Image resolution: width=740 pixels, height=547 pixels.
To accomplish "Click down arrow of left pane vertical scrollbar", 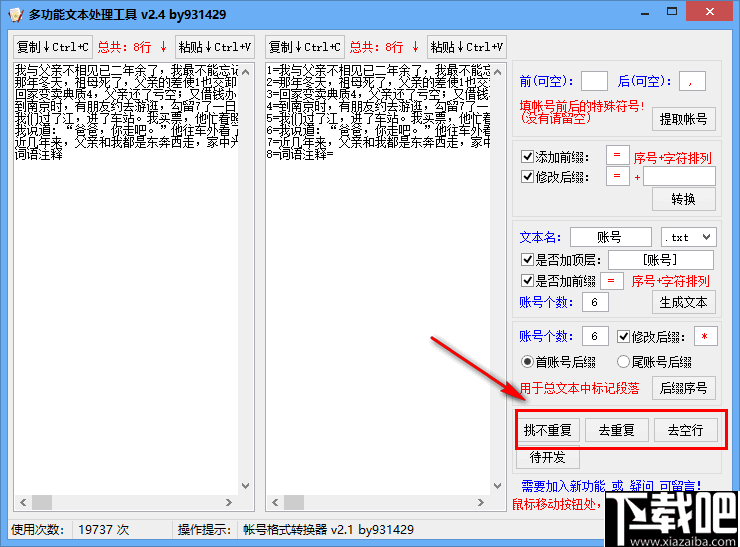I will (x=245, y=486).
